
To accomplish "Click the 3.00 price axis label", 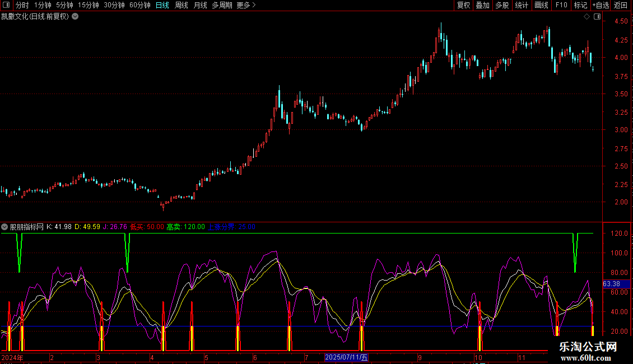I will pos(621,130).
